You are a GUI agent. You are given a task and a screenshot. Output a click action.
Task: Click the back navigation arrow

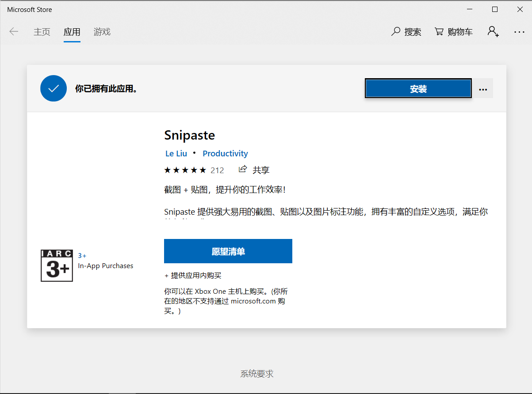click(x=14, y=31)
